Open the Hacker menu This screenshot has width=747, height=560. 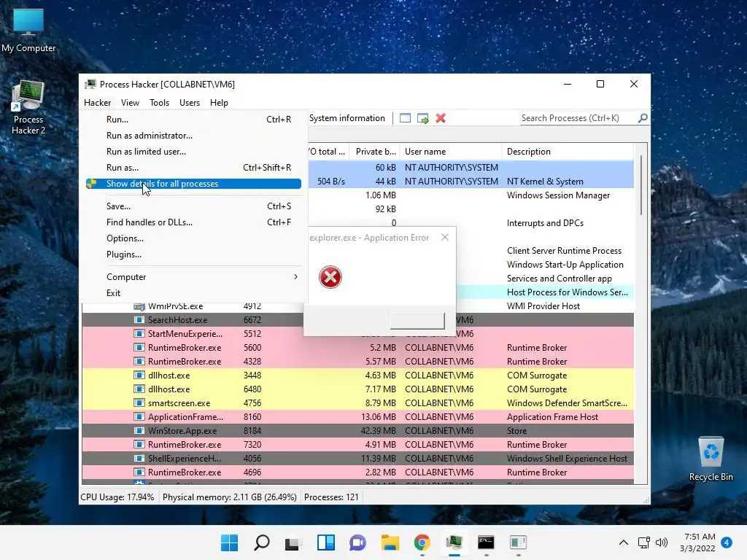97,102
